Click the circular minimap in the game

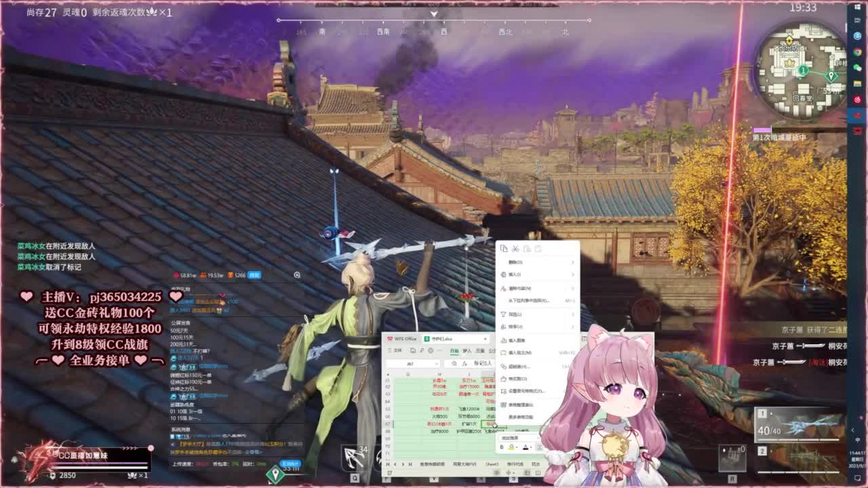(800, 70)
